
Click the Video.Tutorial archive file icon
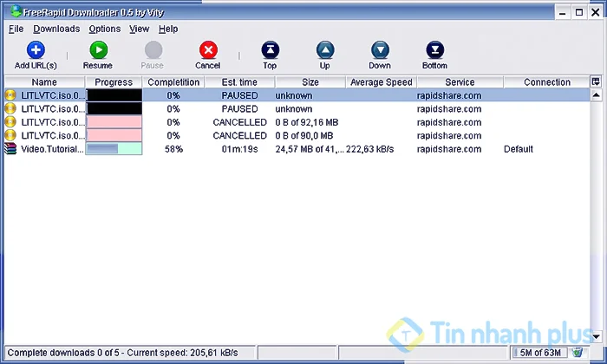click(10, 149)
